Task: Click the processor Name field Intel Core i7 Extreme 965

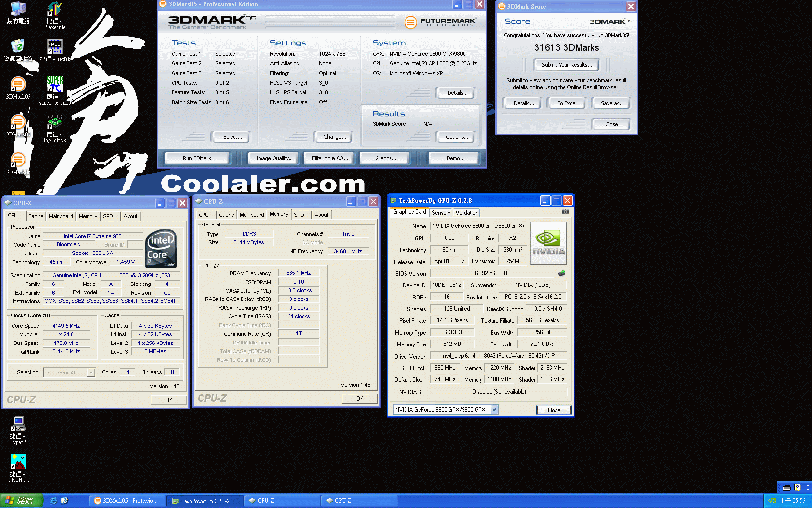Action: 93,236
